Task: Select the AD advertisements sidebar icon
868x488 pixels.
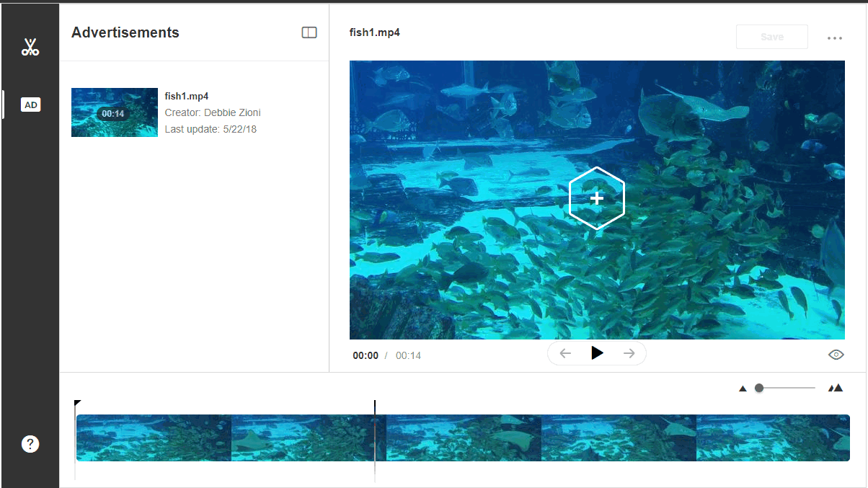Action: click(x=31, y=105)
